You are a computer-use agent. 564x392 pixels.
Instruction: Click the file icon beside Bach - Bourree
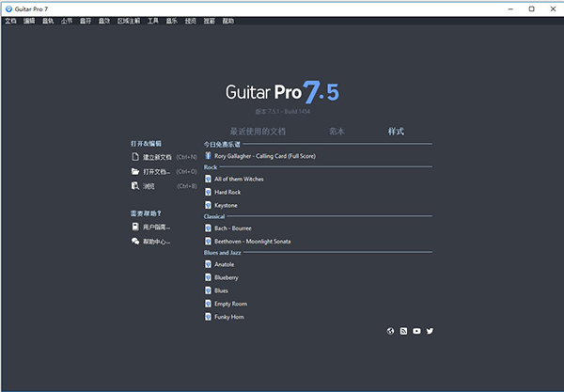[x=208, y=228]
